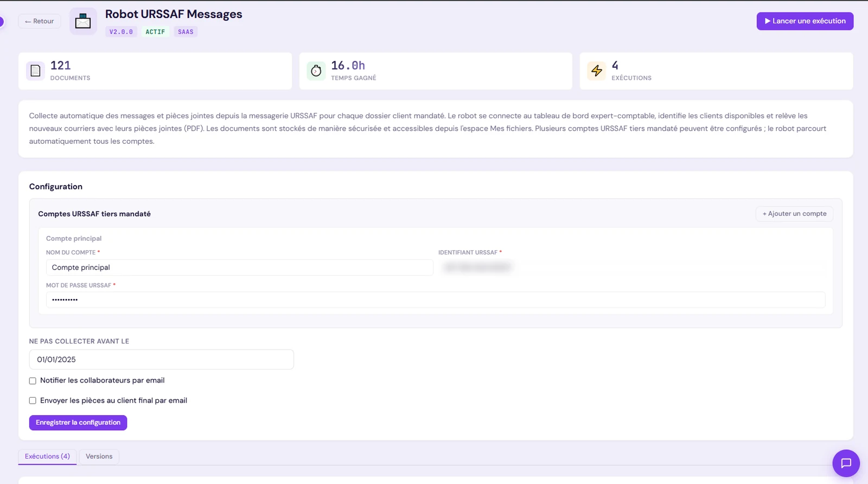This screenshot has height=484, width=868.
Task: Go back with the Retour button
Action: coord(40,21)
